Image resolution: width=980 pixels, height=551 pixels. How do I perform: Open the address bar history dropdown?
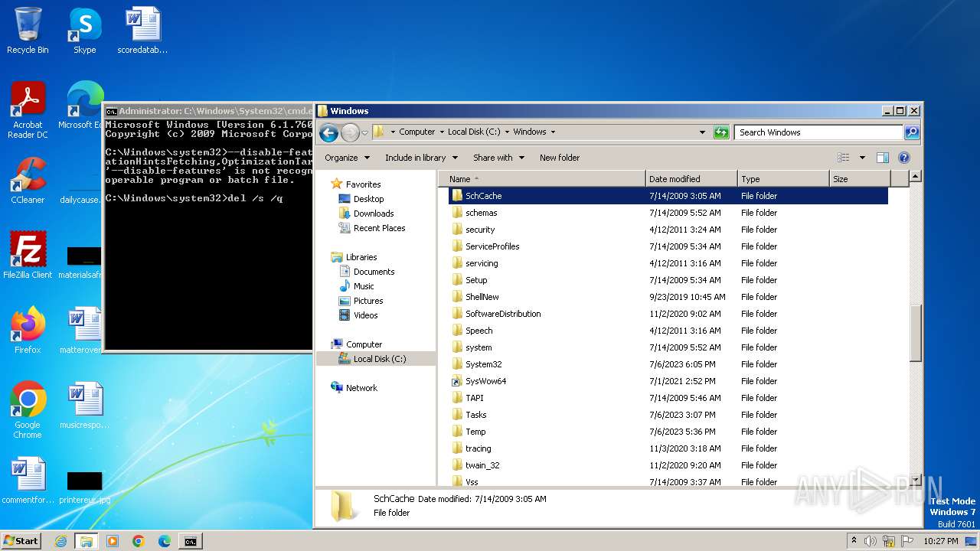click(x=702, y=132)
